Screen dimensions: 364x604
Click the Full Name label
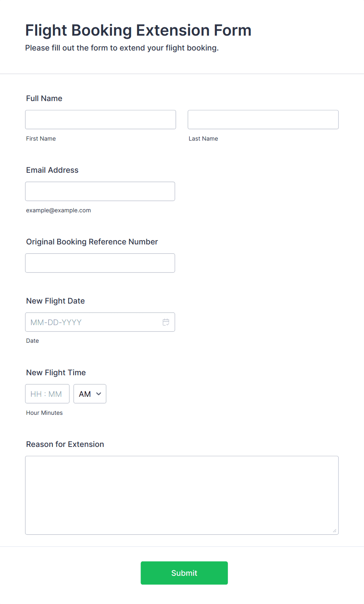tap(44, 98)
